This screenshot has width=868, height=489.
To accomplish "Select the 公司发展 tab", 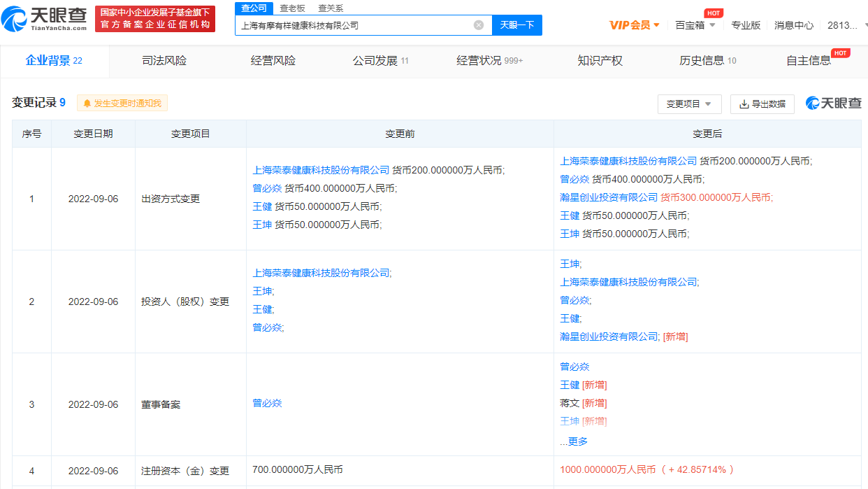I will [381, 61].
